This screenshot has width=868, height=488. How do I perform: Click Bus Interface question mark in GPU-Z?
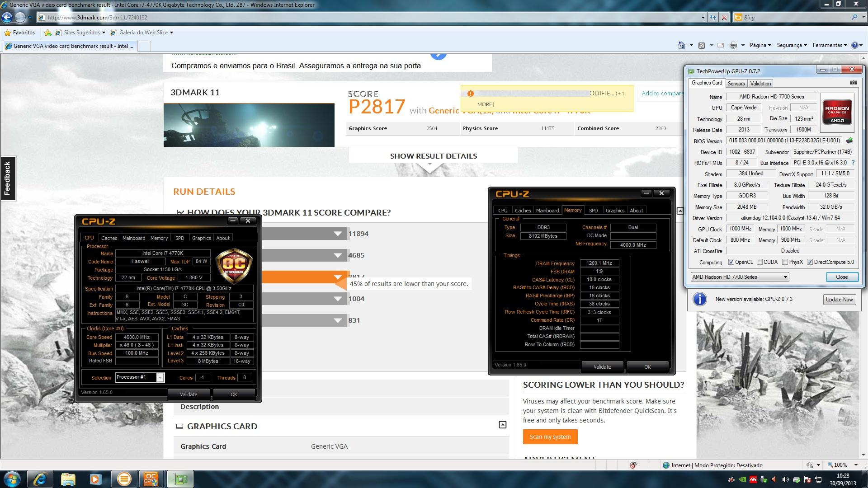click(853, 163)
